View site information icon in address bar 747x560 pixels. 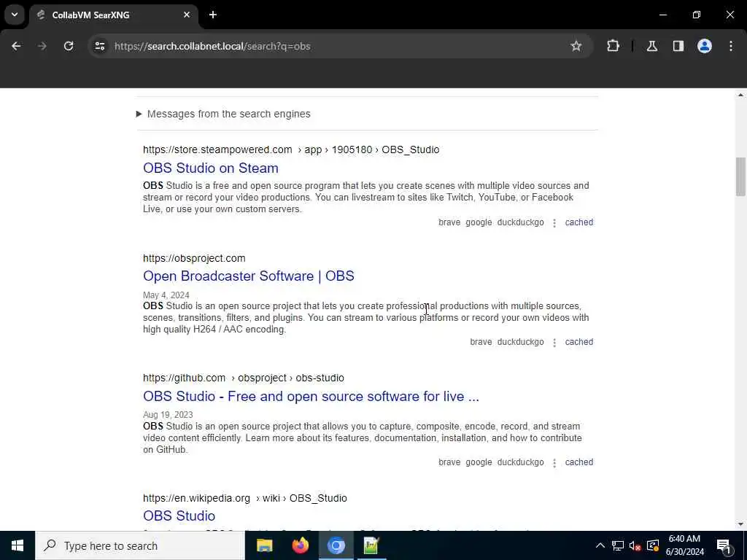(99, 46)
